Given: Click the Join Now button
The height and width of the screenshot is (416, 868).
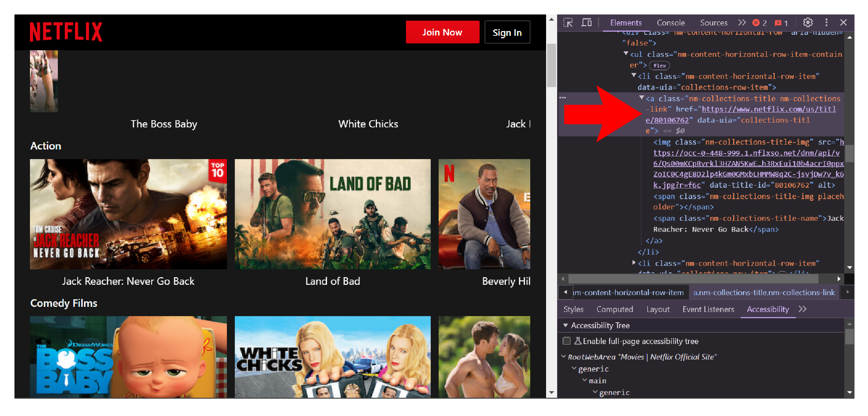Looking at the screenshot, I should tap(442, 32).
